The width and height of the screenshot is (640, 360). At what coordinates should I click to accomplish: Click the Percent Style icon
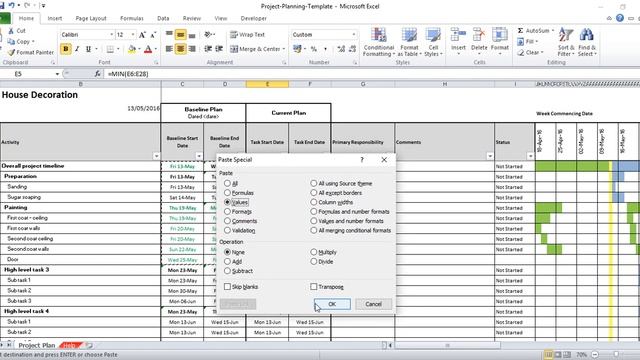(313, 49)
